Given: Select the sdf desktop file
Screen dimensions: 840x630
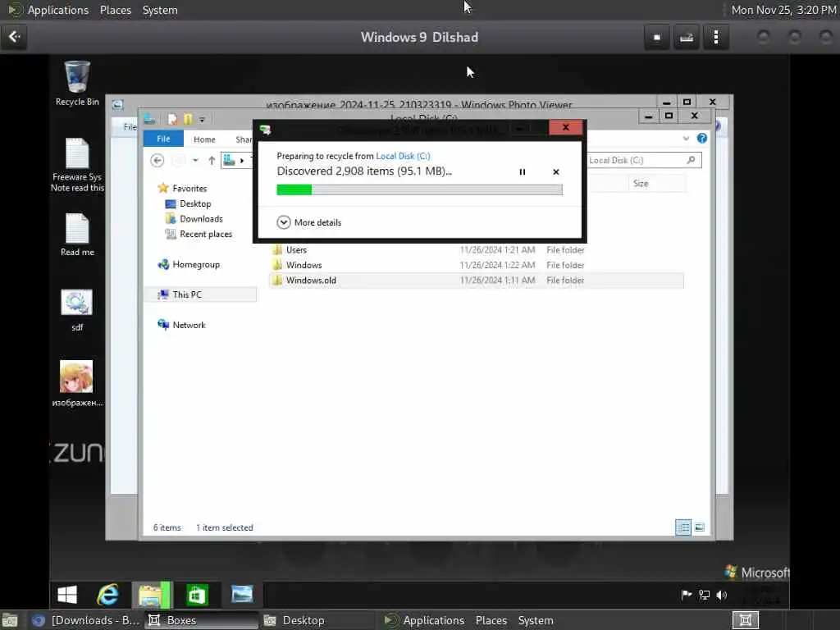Looking at the screenshot, I should point(77,310).
